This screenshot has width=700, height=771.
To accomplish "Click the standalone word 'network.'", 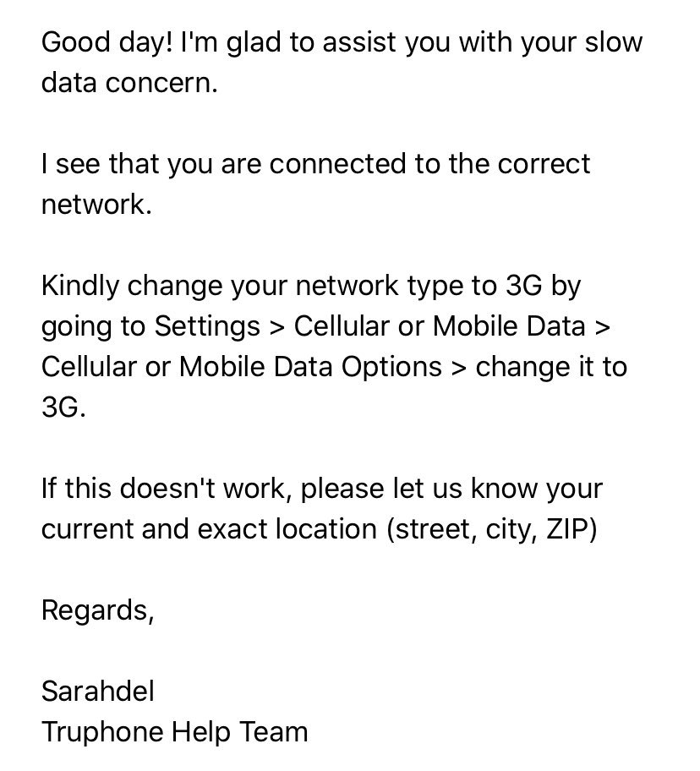I will pos(96,205).
